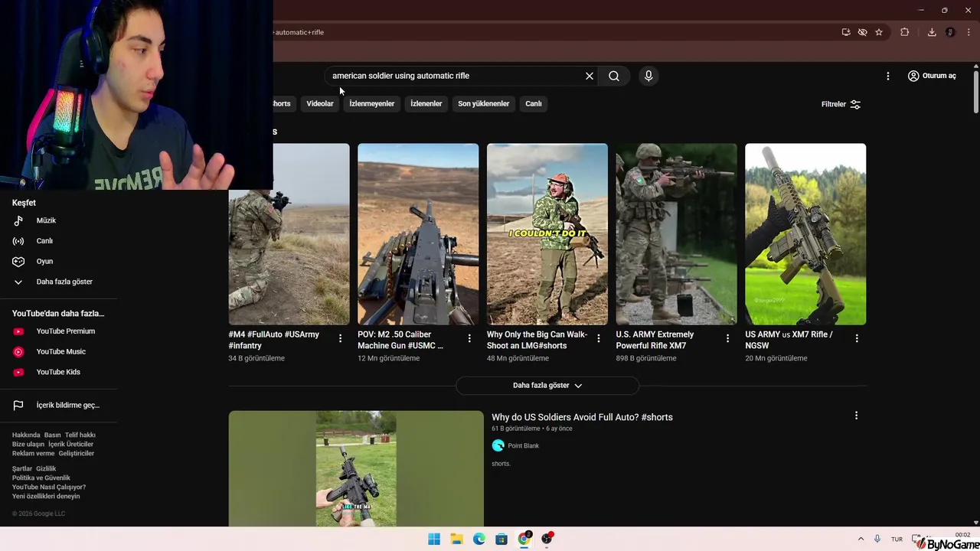Image resolution: width=980 pixels, height=551 pixels.
Task: Open the Filtreler filter panel
Action: point(841,104)
